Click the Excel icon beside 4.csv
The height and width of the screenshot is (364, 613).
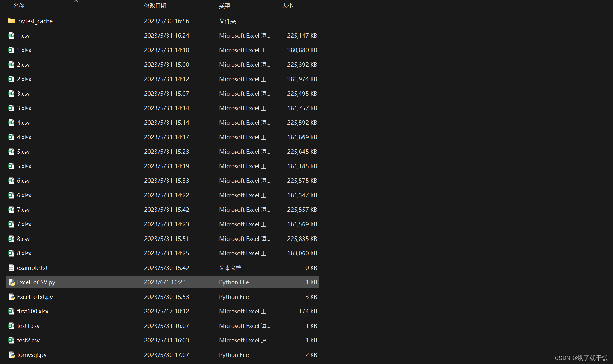click(x=11, y=123)
